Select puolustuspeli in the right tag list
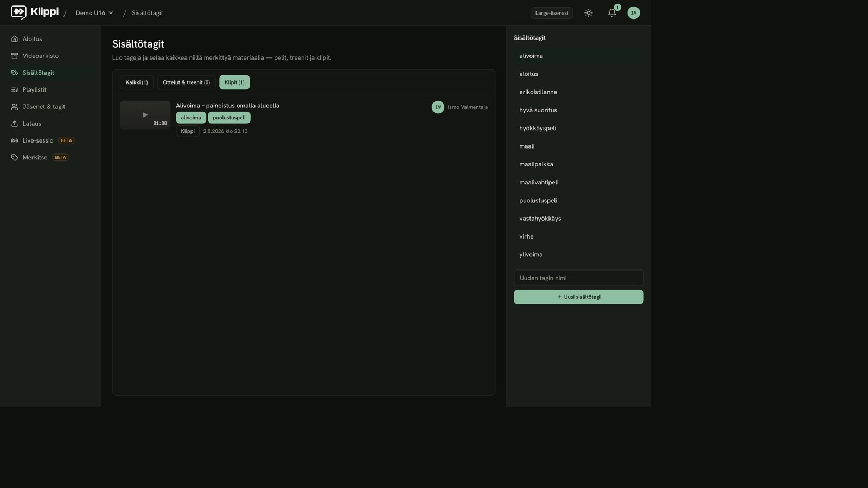 tap(579, 201)
